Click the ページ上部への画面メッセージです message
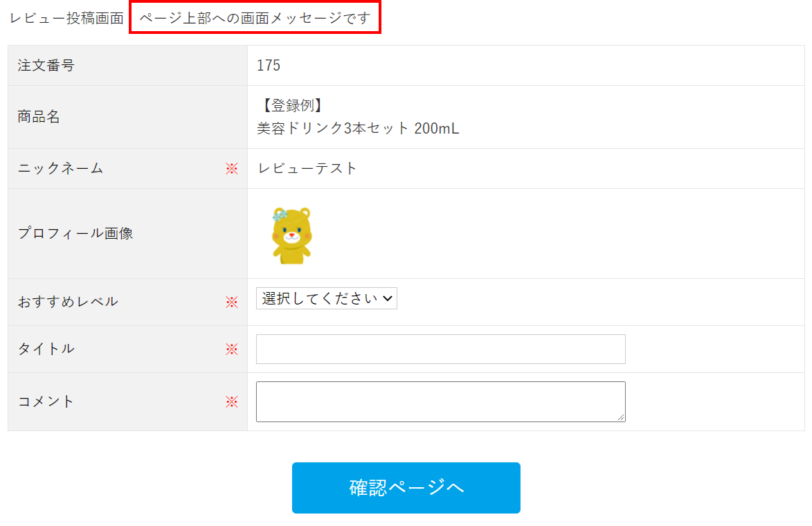 click(x=255, y=18)
